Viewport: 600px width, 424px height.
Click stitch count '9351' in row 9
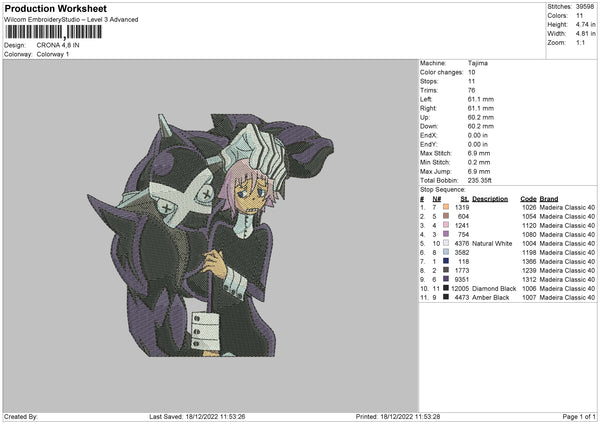[x=462, y=279]
